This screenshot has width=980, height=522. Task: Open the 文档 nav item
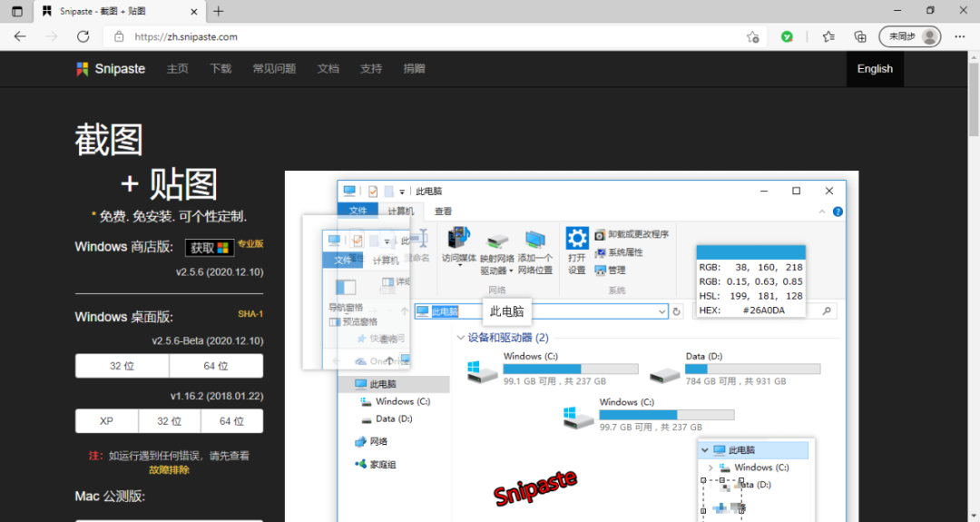328,69
